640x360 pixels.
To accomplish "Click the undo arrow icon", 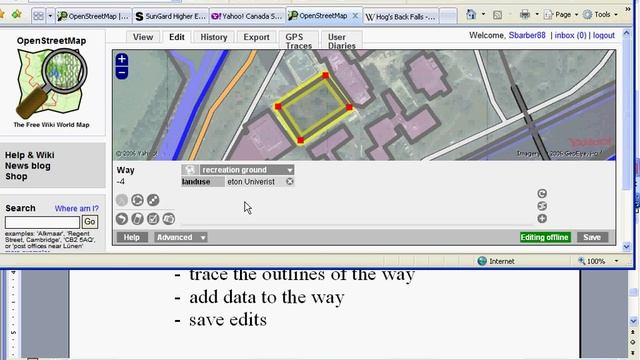I will coord(122,219).
